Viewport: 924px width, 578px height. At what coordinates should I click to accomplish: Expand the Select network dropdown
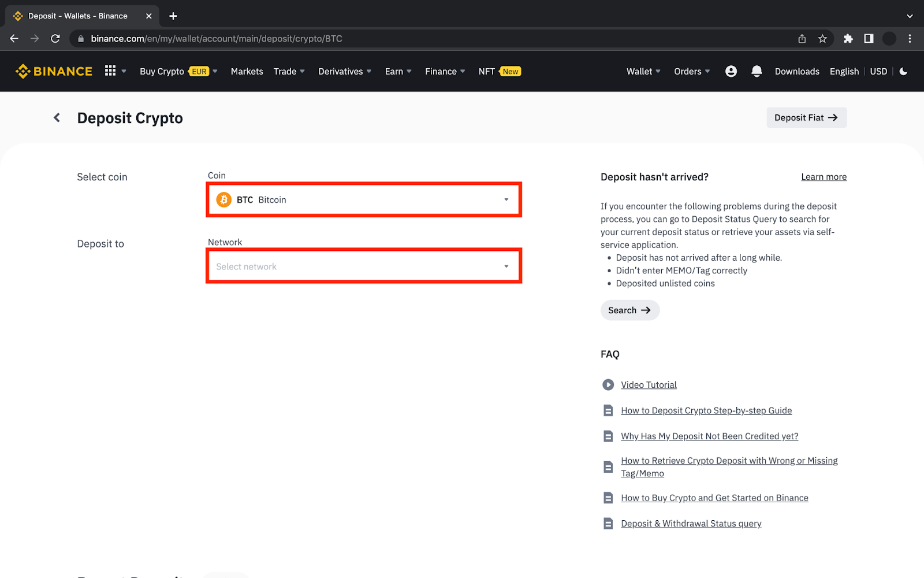click(x=364, y=266)
